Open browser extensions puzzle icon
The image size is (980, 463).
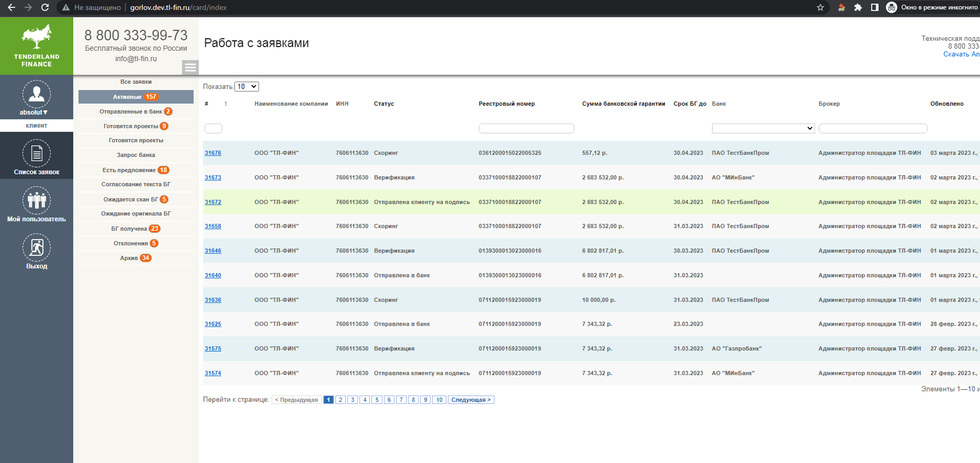(857, 8)
